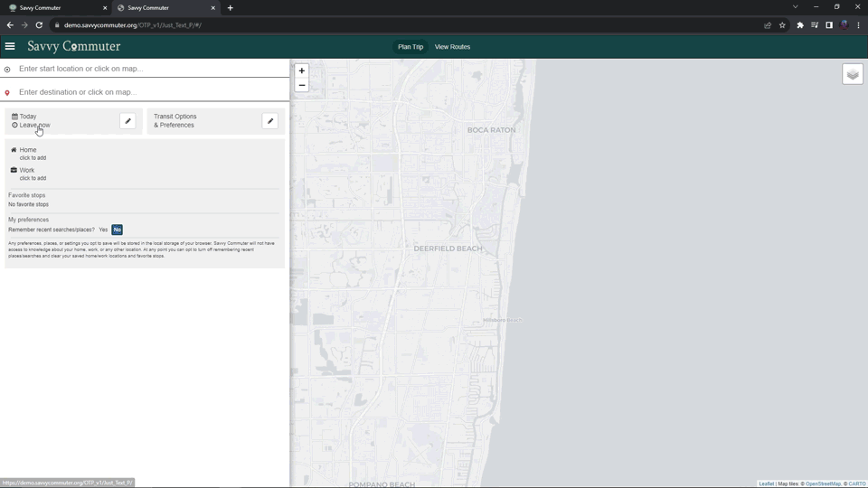
Task: Edit Transit Options & Preferences
Action: click(x=270, y=120)
